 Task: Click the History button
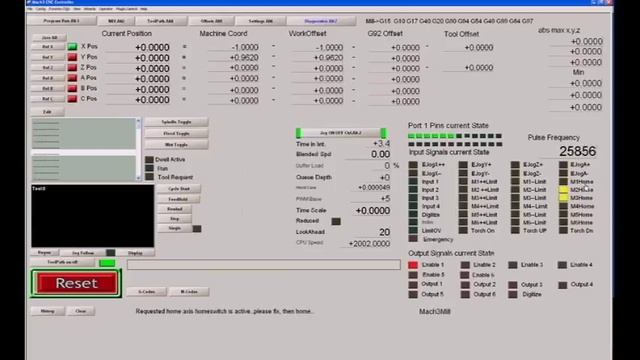[47, 311]
